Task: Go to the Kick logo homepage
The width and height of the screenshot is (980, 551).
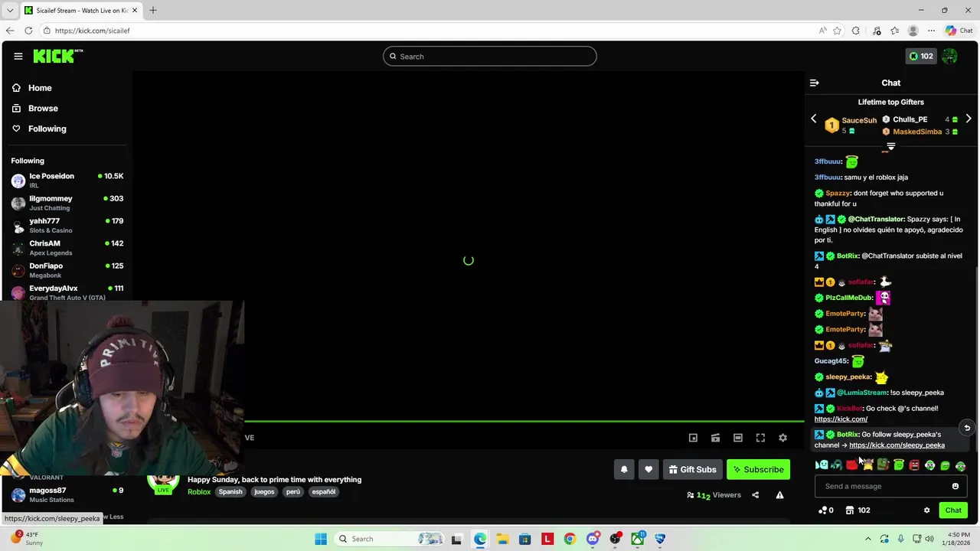Action: [57, 56]
